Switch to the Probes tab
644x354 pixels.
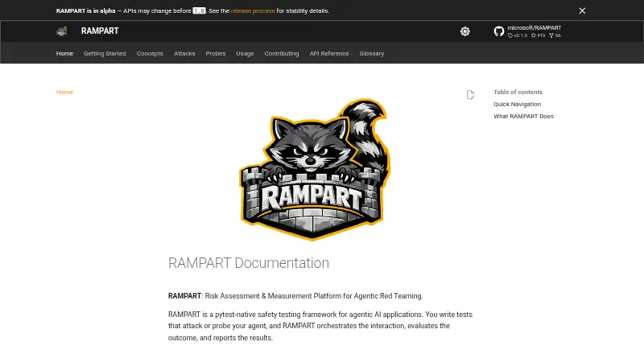[215, 53]
